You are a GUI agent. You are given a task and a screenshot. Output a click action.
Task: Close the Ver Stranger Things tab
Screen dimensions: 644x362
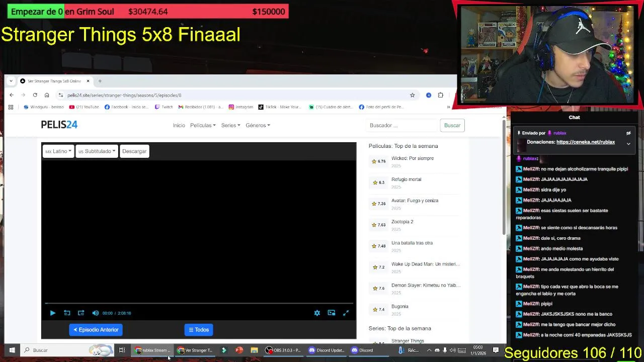(x=88, y=81)
